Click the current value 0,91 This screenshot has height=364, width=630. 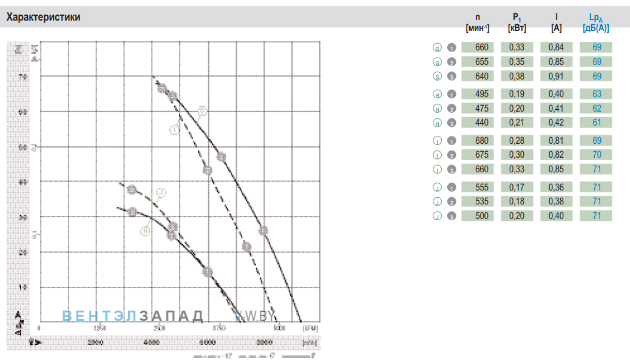point(556,76)
